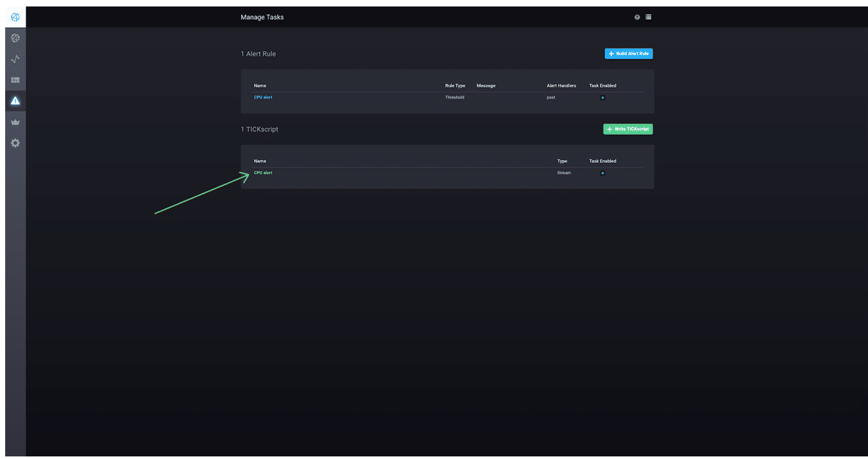Click the Type header in the TICKscript table
This screenshot has width=868, height=459.
click(x=562, y=161)
